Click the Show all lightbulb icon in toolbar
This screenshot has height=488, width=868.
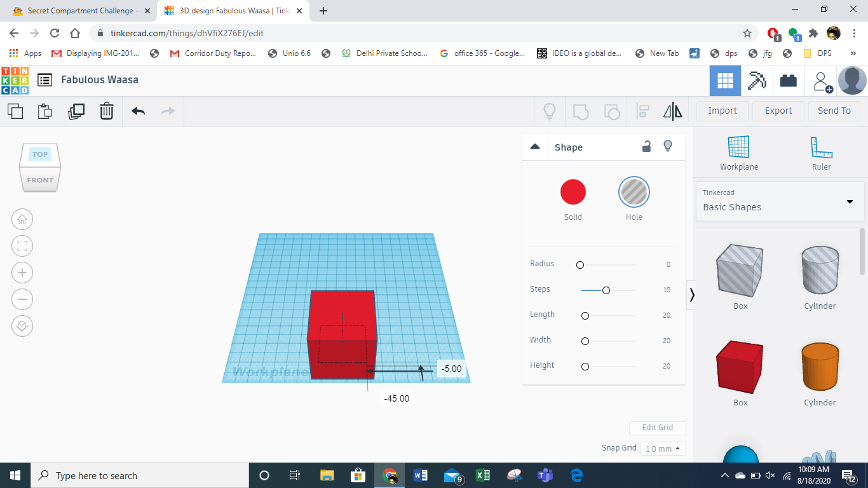click(x=550, y=112)
